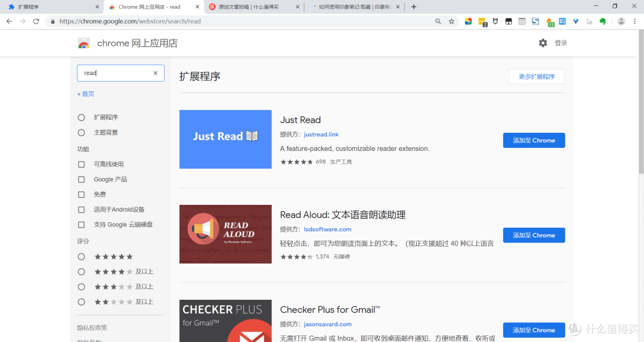Click the padlock site info icon
Screen dimensions: 644x342
tap(52, 21)
